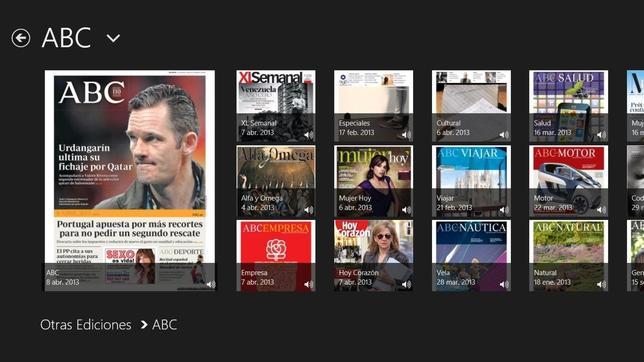This screenshot has height=362, width=644.
Task: Click the speaker icon on Salud tile
Action: [x=601, y=134]
